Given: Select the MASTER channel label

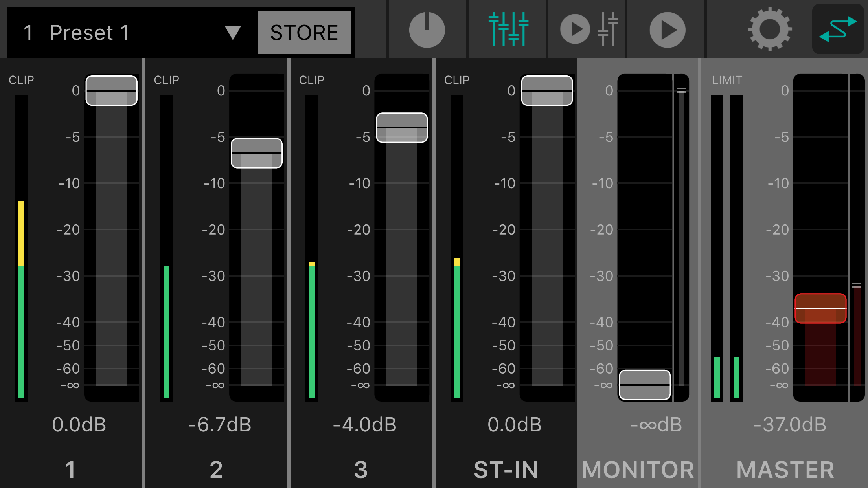Looking at the screenshot, I should click(x=785, y=470).
